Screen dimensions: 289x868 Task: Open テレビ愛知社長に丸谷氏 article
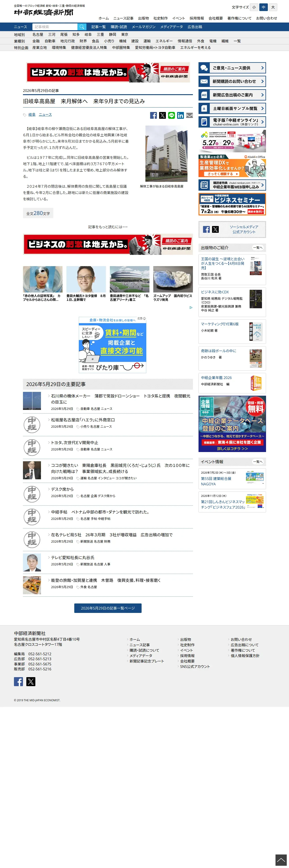click(73, 558)
